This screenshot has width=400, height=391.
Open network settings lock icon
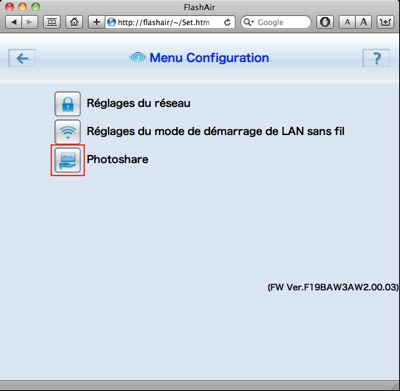[x=68, y=104]
